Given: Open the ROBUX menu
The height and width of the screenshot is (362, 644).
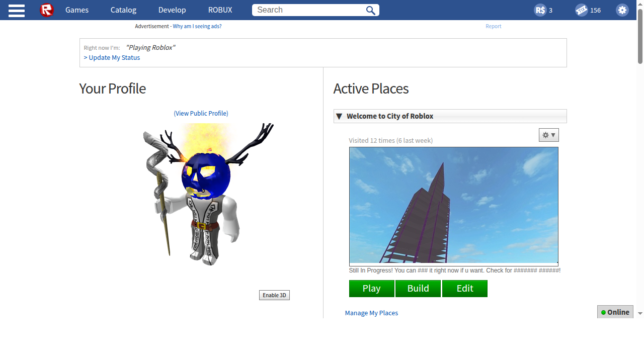Looking at the screenshot, I should [220, 10].
